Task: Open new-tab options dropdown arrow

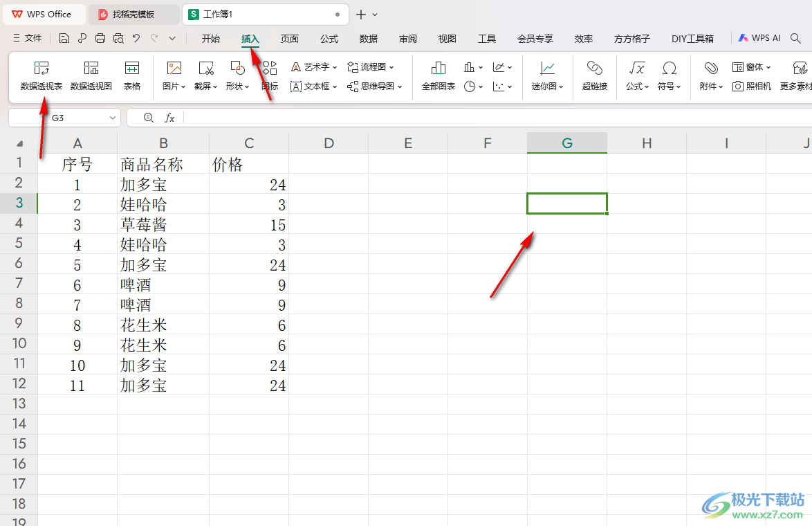Action: click(x=376, y=15)
